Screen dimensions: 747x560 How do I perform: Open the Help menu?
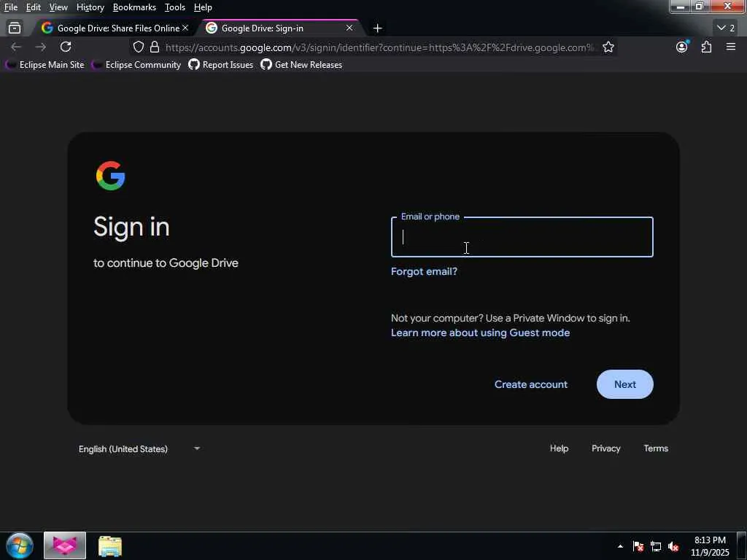pyautogui.click(x=203, y=7)
